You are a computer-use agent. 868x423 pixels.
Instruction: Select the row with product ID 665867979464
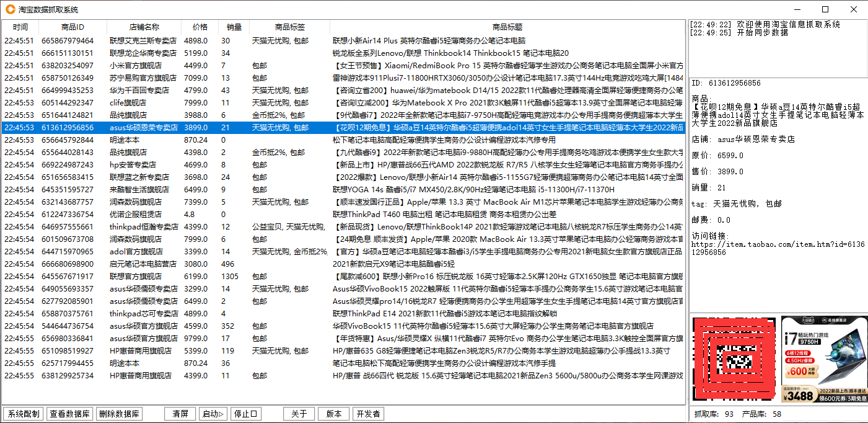tap(343, 40)
